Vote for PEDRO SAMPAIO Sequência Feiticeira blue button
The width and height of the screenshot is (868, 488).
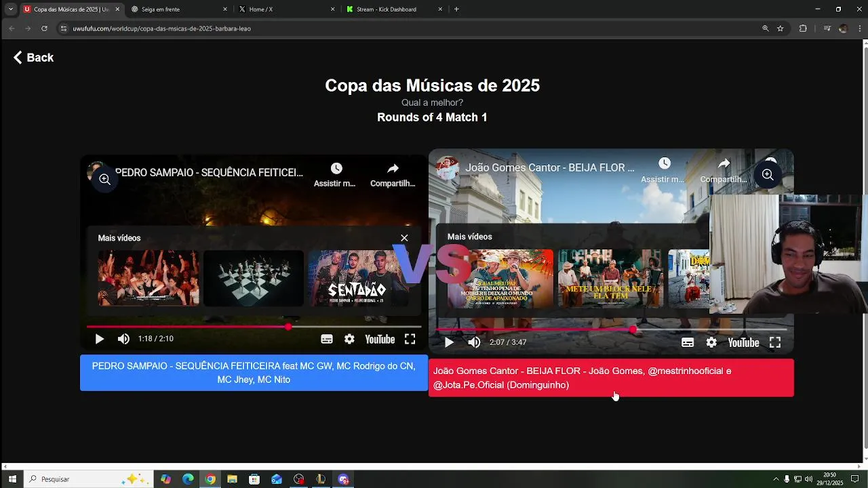(254, 373)
